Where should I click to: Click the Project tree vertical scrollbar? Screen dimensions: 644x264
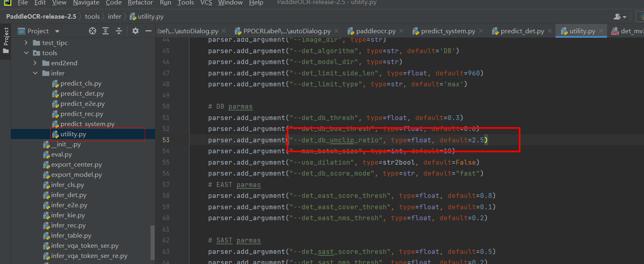[153, 242]
